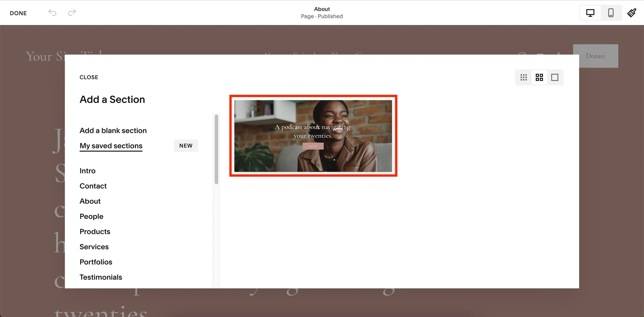This screenshot has height=317, width=644.
Task: Select single large view icon
Action: 555,77
